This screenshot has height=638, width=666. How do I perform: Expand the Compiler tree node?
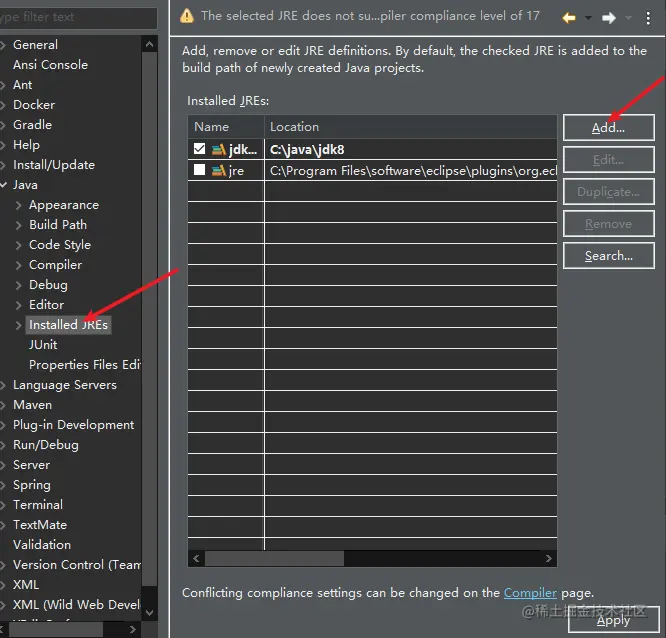pyautogui.click(x=18, y=265)
